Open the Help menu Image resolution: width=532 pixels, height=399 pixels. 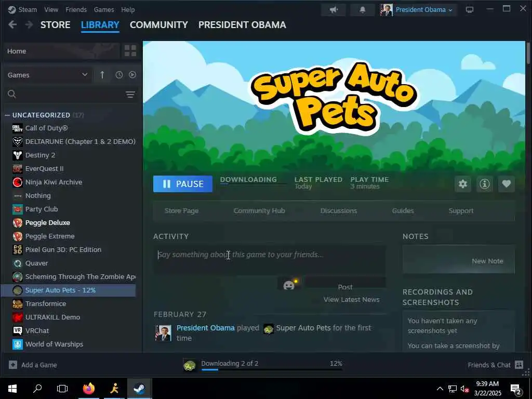pyautogui.click(x=128, y=10)
